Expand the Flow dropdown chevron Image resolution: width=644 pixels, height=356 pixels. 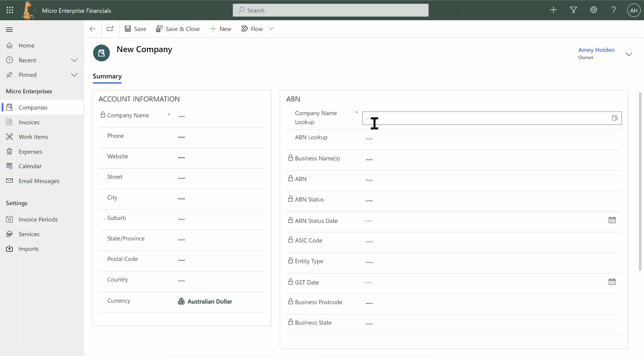click(x=271, y=29)
